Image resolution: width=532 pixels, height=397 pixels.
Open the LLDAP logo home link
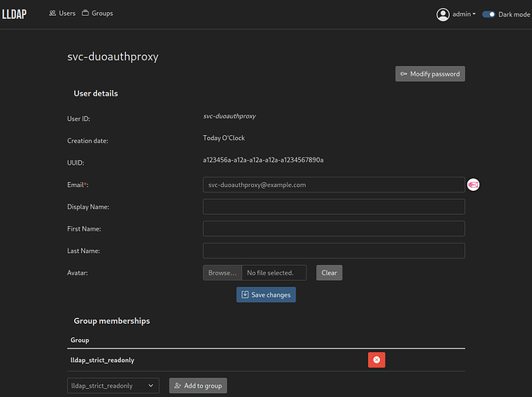point(14,14)
